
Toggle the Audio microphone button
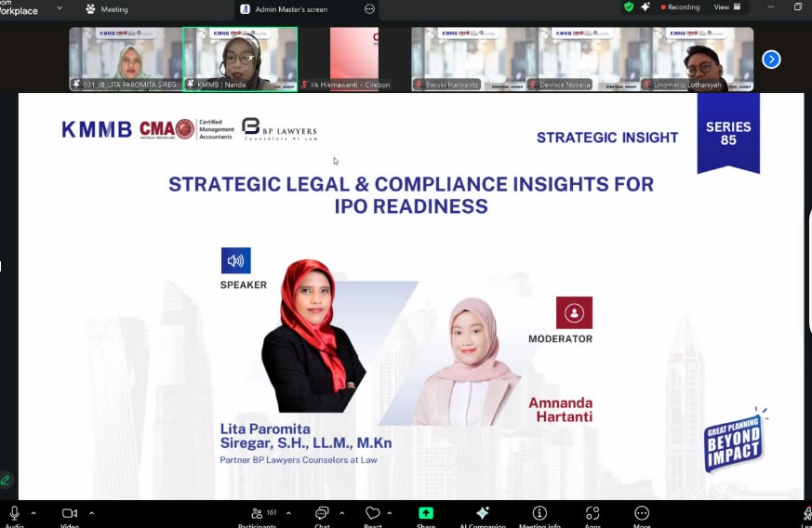pos(15,513)
